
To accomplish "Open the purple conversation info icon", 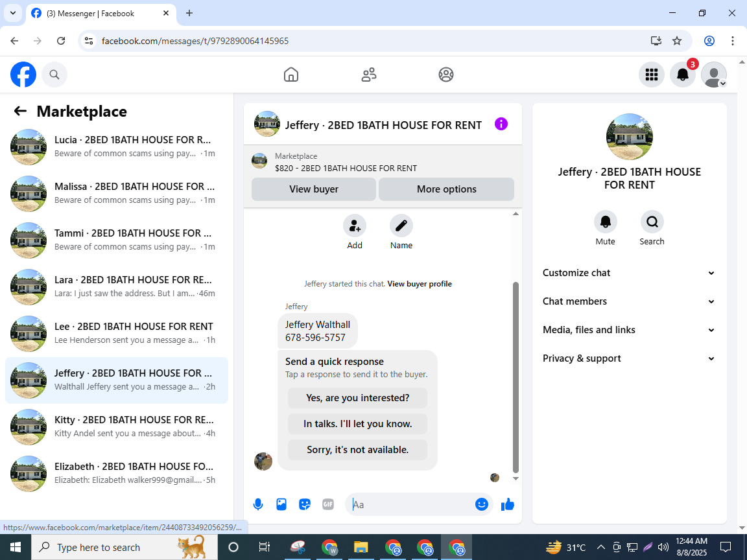I will click(501, 124).
